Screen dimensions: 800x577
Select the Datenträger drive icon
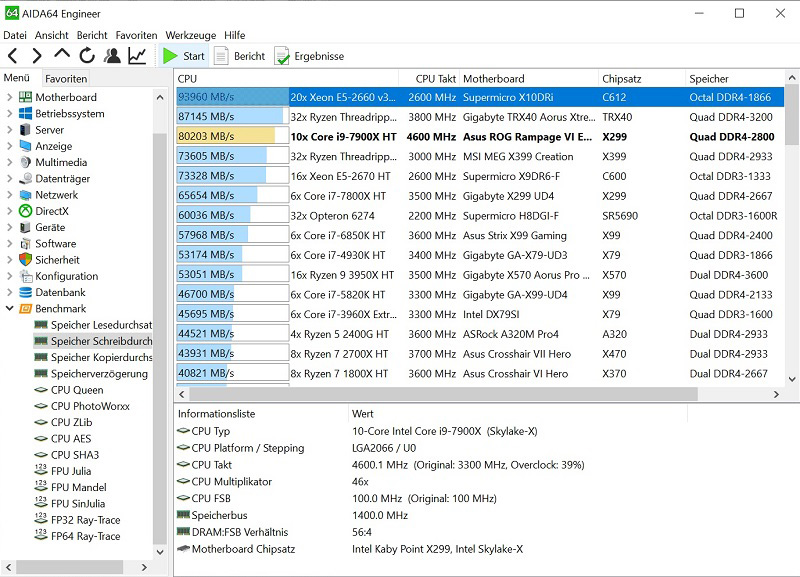tap(26, 179)
